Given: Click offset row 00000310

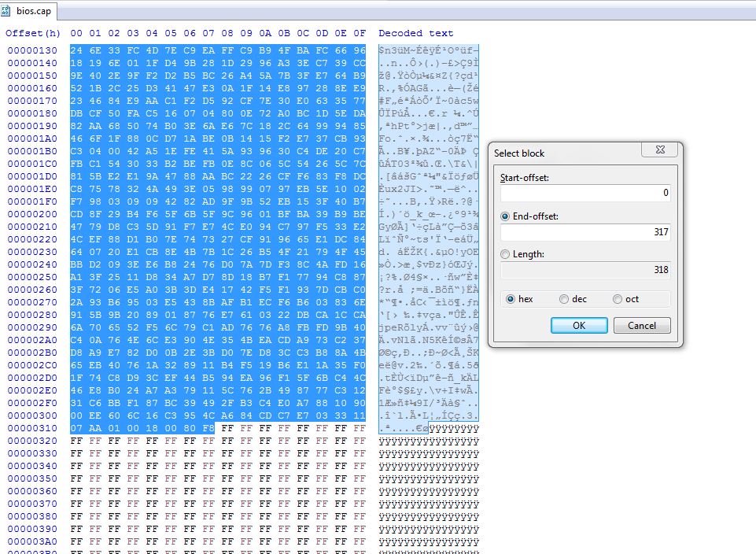Looking at the screenshot, I should point(32,428).
